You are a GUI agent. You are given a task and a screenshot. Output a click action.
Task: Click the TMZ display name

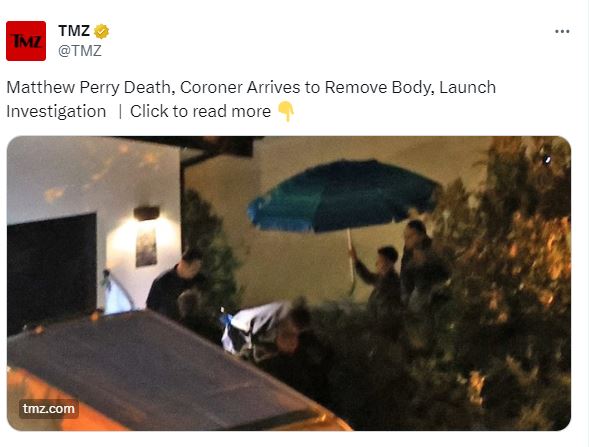[x=74, y=31]
